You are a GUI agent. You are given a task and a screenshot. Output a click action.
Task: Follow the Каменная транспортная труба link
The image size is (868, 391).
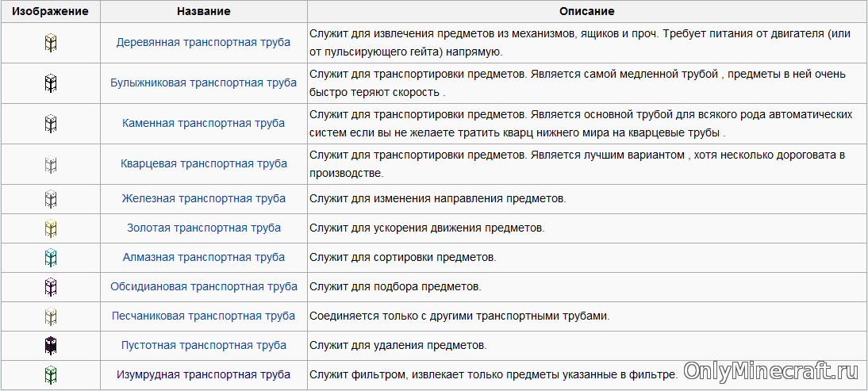point(203,123)
